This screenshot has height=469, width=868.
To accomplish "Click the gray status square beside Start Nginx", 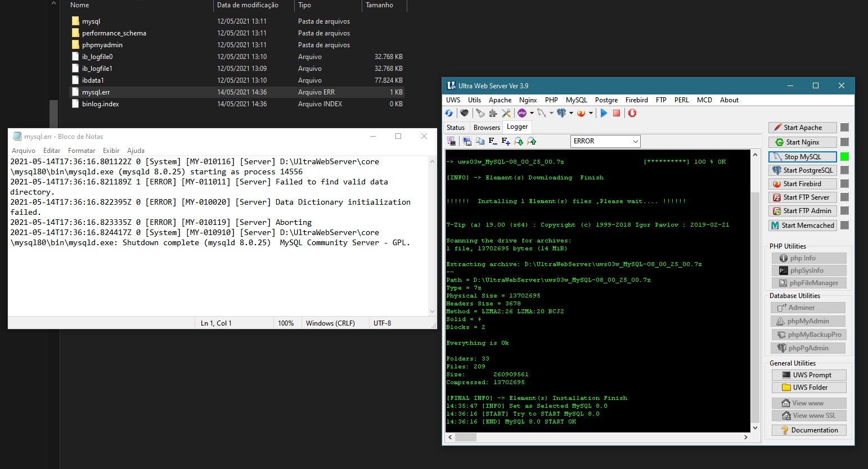I will [844, 142].
